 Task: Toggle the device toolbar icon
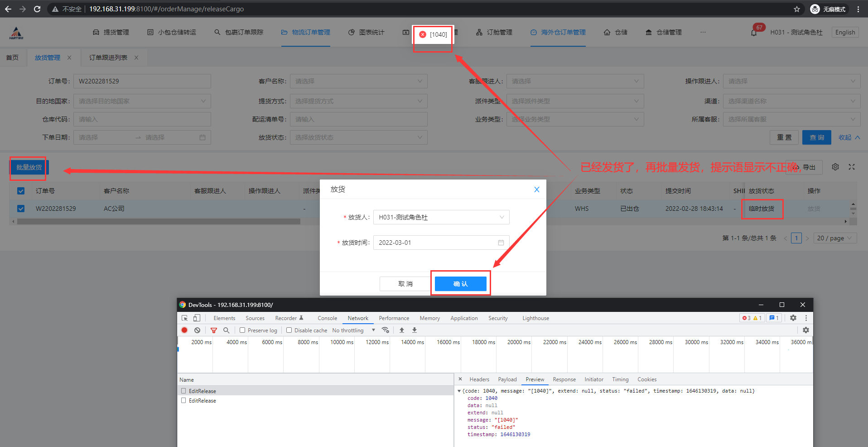tap(197, 318)
